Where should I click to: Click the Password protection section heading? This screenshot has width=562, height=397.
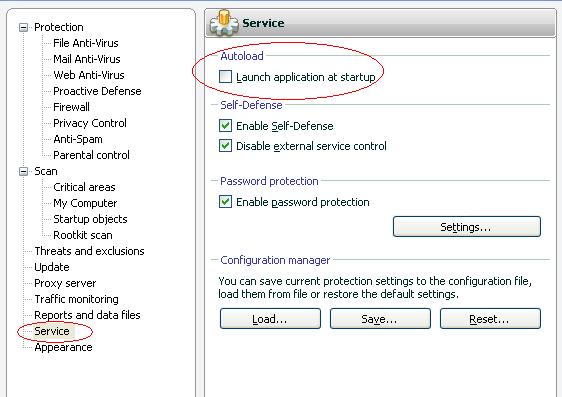269,181
